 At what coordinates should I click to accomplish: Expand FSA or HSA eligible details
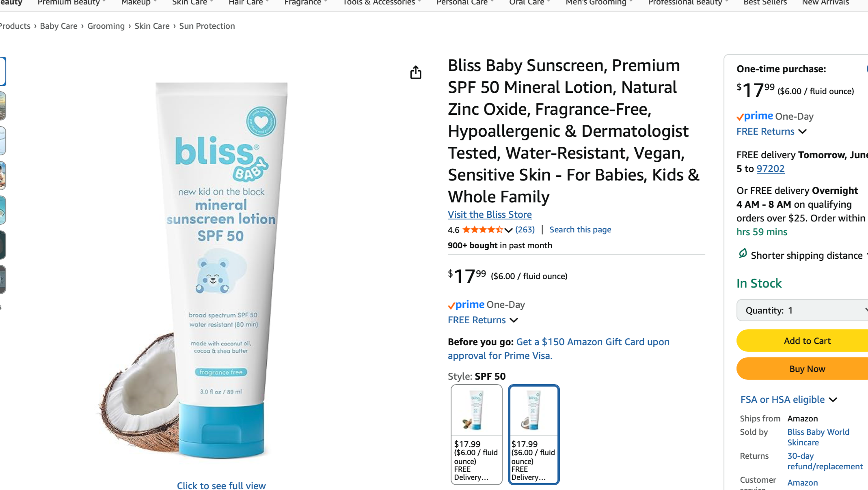click(788, 400)
